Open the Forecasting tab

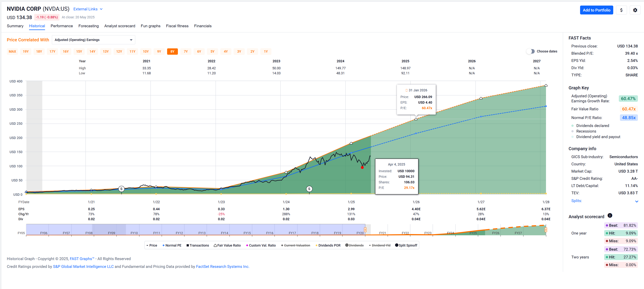(89, 26)
